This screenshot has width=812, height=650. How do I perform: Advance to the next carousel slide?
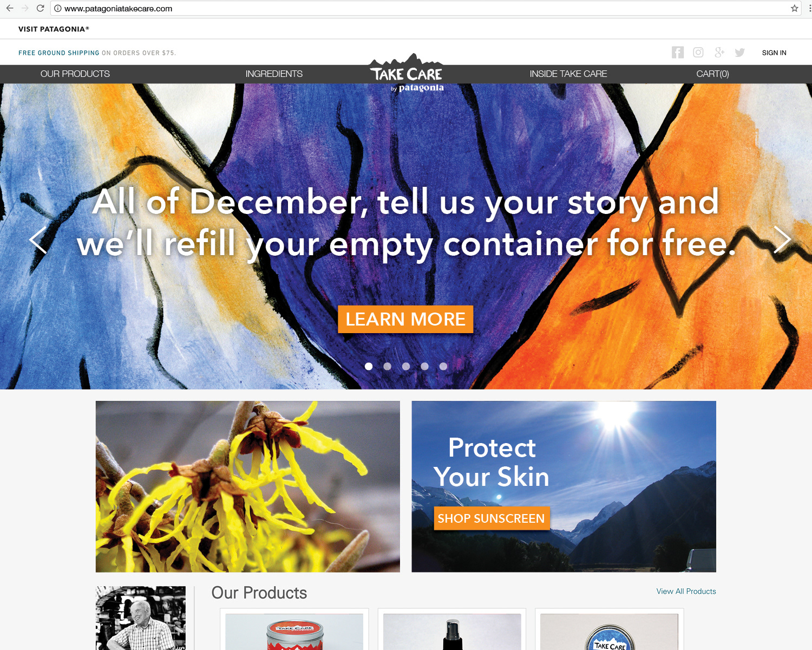782,239
